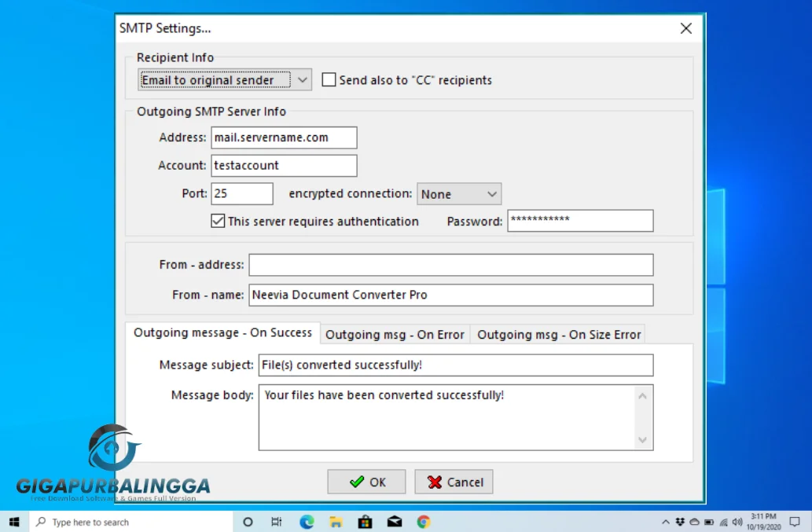
Task: Click the Cancel button
Action: tap(454, 482)
